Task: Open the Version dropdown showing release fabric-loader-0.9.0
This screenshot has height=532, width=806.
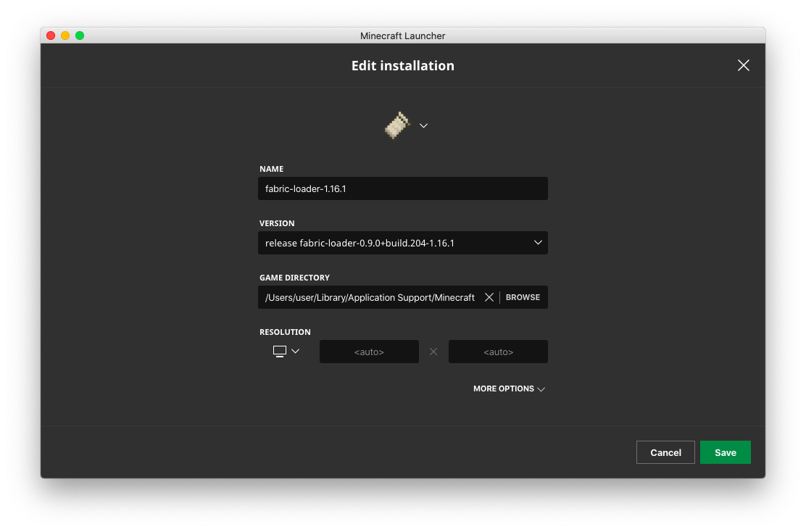Action: [x=391, y=243]
